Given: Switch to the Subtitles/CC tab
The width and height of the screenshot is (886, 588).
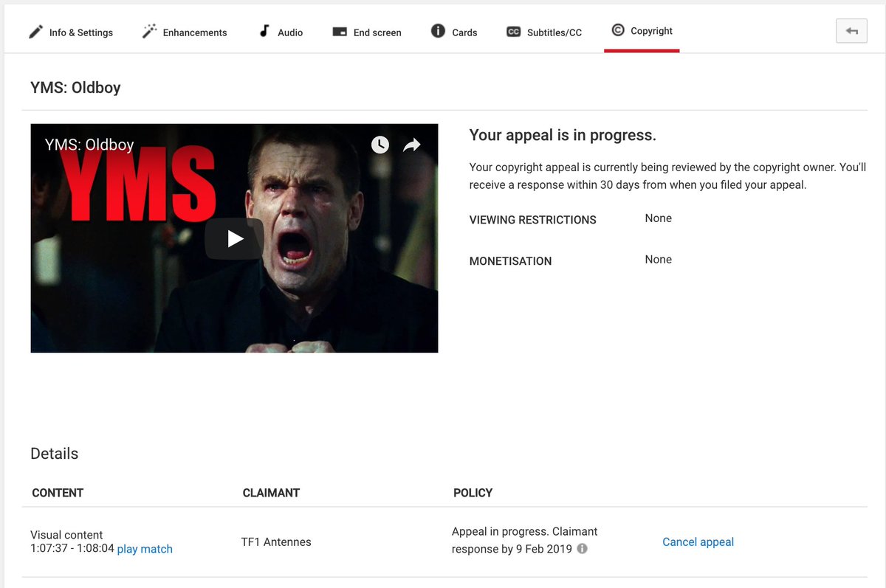Looking at the screenshot, I should 544,32.
